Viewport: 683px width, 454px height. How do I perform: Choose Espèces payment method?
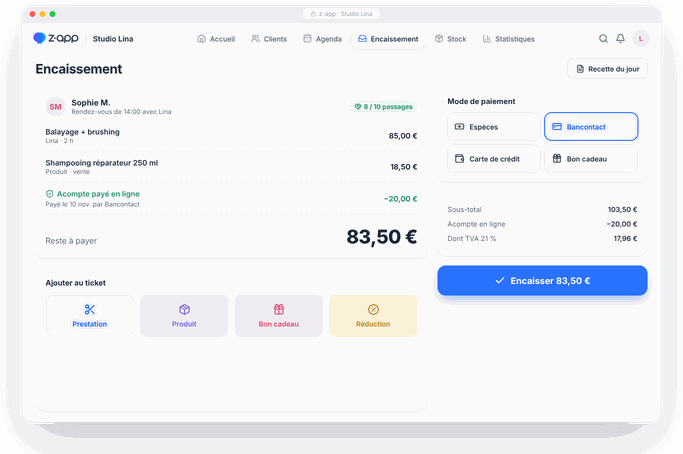(x=494, y=127)
